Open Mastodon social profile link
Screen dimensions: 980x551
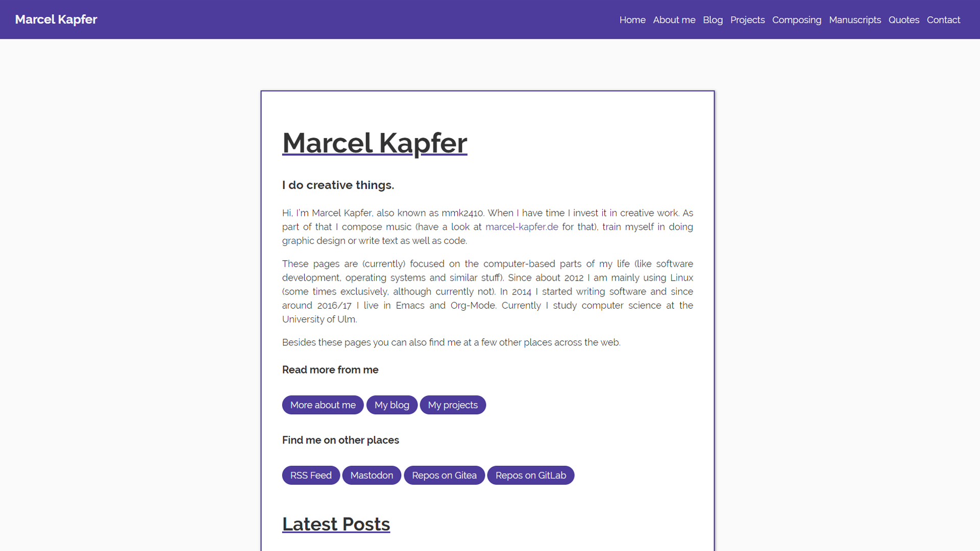coord(372,475)
